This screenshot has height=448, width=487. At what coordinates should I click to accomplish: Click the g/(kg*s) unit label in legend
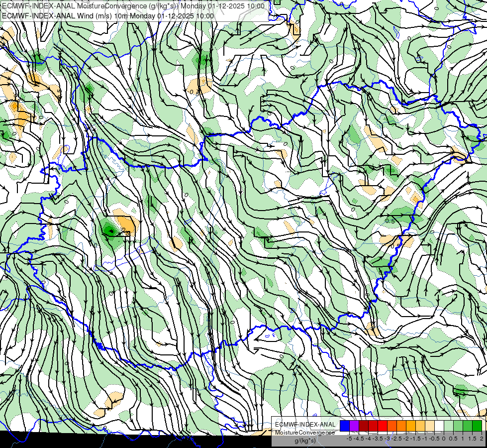pos(305,441)
